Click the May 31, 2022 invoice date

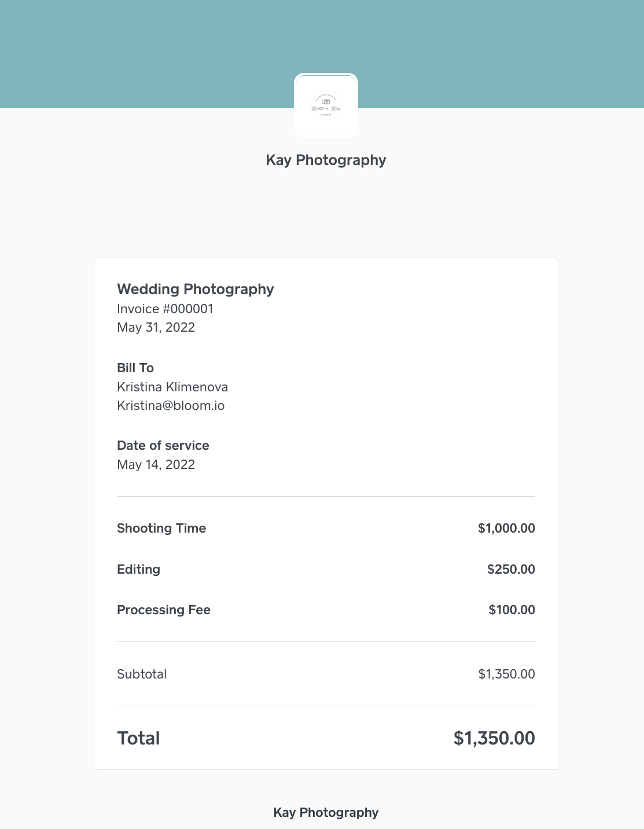pyautogui.click(x=156, y=327)
